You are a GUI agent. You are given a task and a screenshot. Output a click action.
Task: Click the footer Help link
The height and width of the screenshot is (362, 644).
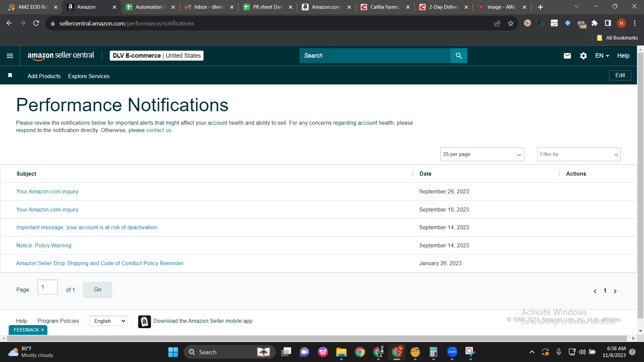point(21,321)
